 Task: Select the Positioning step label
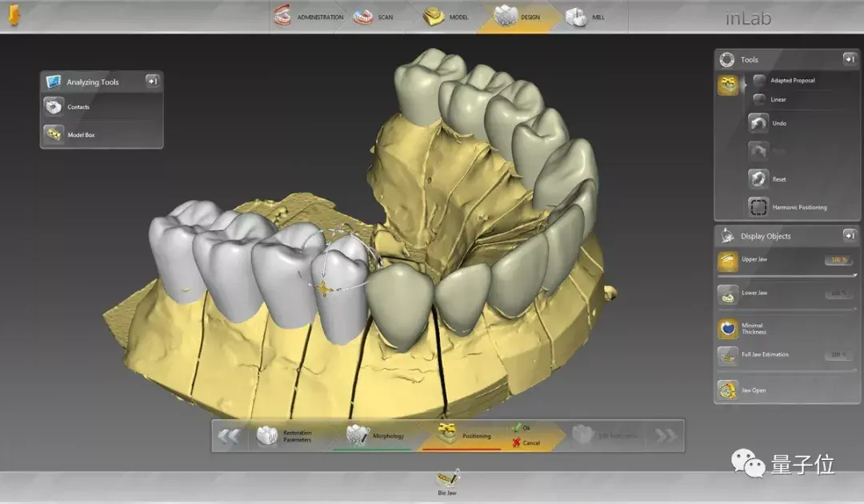pyautogui.click(x=477, y=436)
